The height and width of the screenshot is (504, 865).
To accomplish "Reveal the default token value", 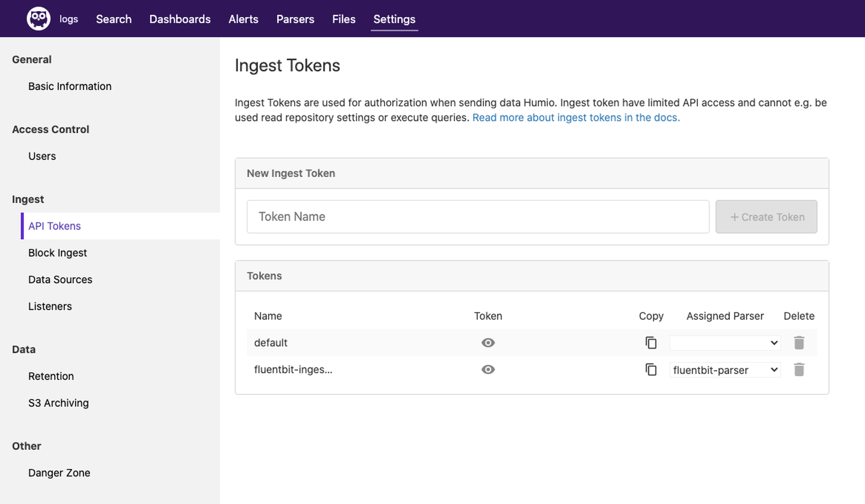I will (x=488, y=343).
